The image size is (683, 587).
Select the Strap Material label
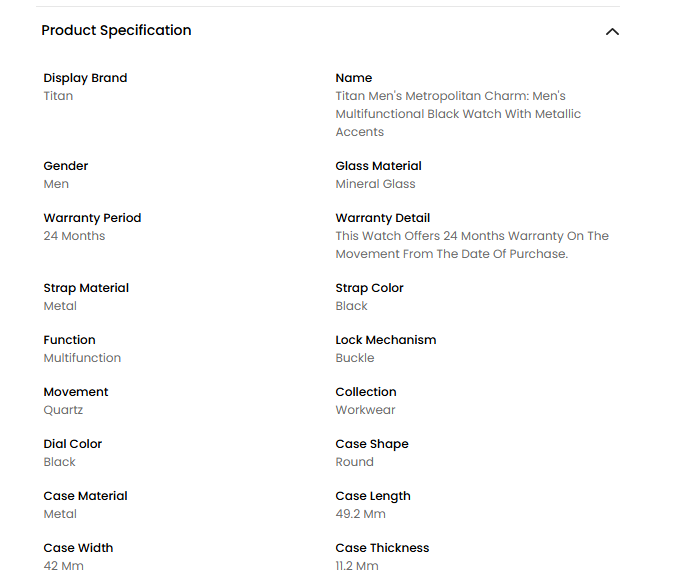tap(86, 288)
